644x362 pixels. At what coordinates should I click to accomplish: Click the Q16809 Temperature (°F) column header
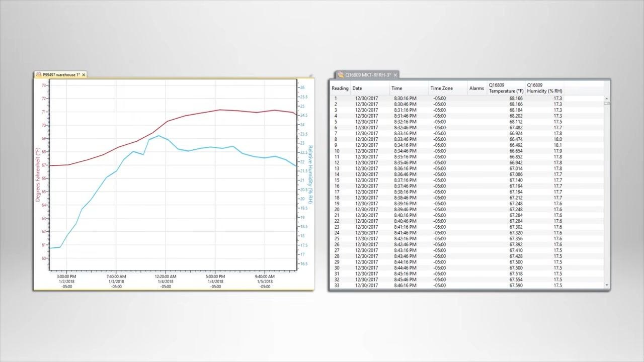point(506,88)
